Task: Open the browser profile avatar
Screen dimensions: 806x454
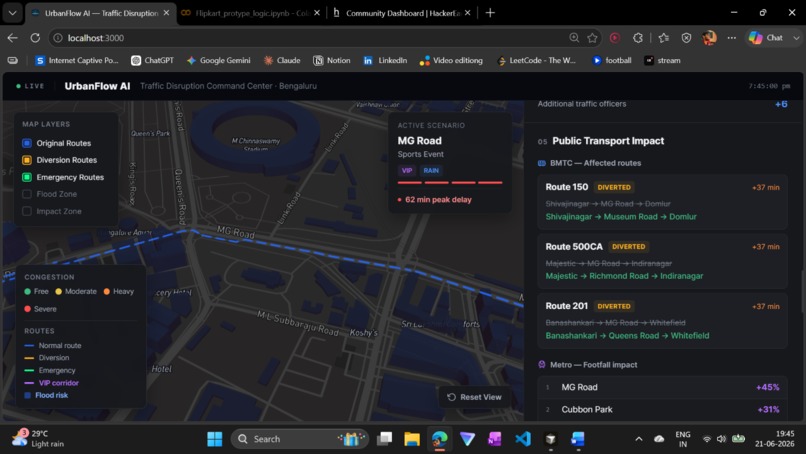Action: click(x=709, y=38)
